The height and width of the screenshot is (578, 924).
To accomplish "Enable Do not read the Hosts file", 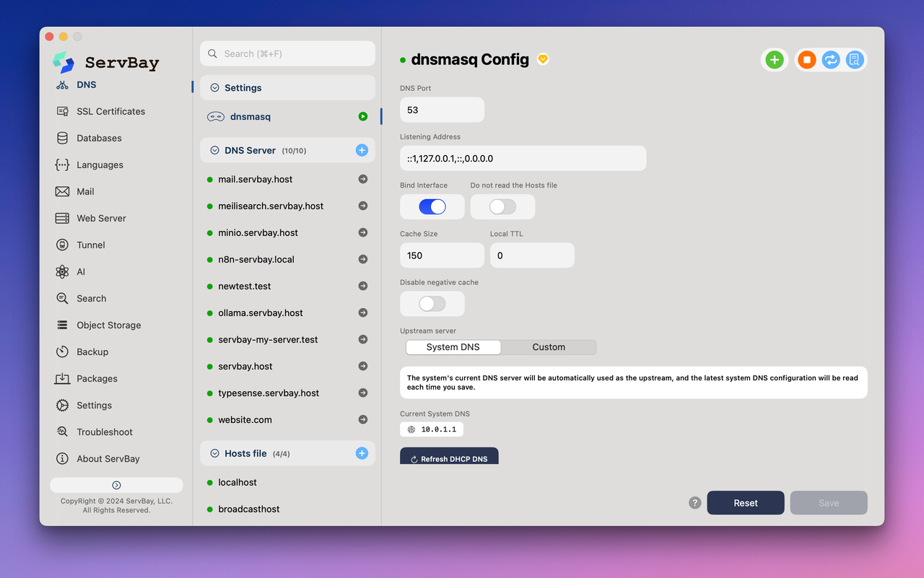I will tap(502, 207).
